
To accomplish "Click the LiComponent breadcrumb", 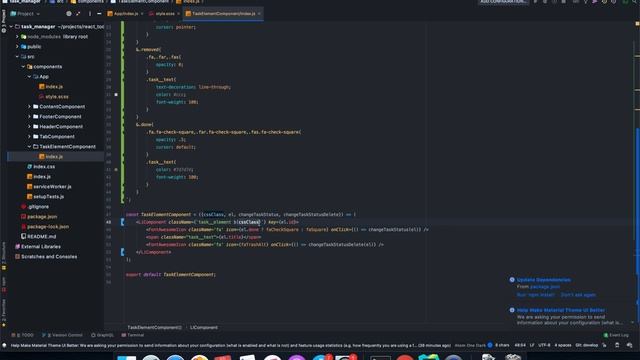I will pyautogui.click(x=204, y=327).
